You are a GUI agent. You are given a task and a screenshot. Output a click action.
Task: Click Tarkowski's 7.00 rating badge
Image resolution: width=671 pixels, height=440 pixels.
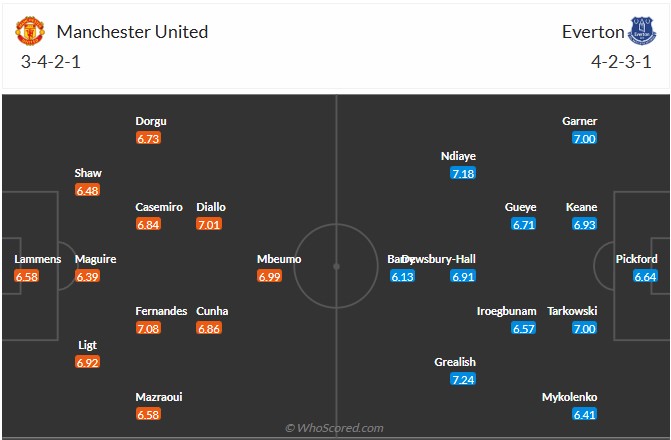(585, 328)
